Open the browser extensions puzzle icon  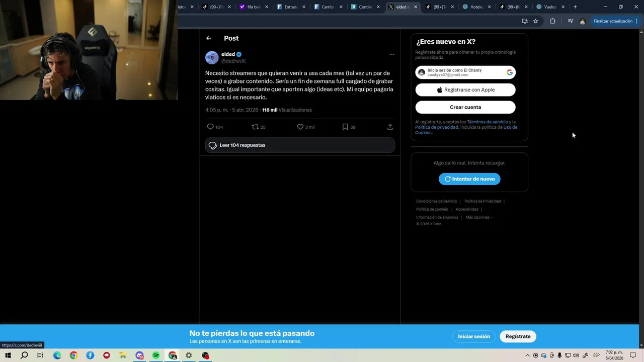[552, 21]
